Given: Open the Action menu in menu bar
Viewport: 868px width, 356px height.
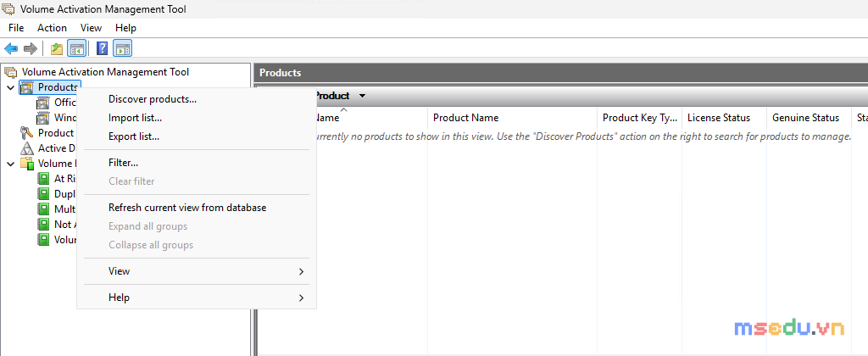Looking at the screenshot, I should (52, 28).
